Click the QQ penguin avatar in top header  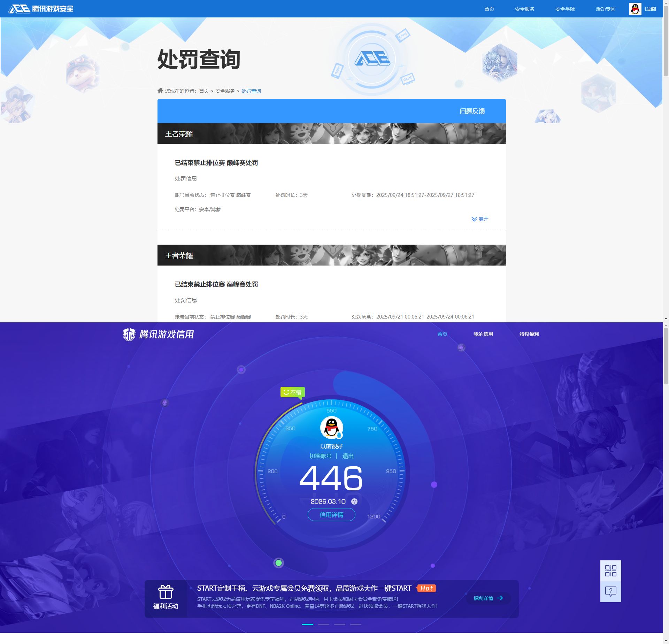point(635,9)
